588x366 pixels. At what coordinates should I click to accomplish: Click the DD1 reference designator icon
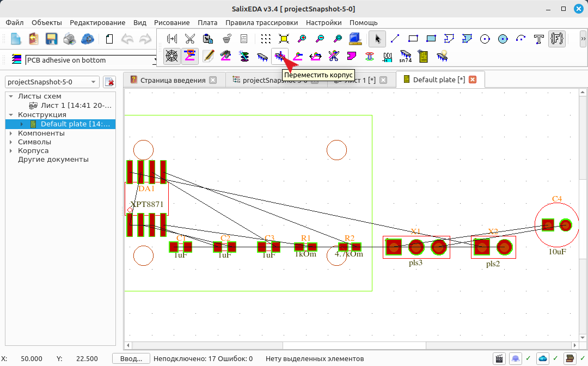tap(388, 57)
